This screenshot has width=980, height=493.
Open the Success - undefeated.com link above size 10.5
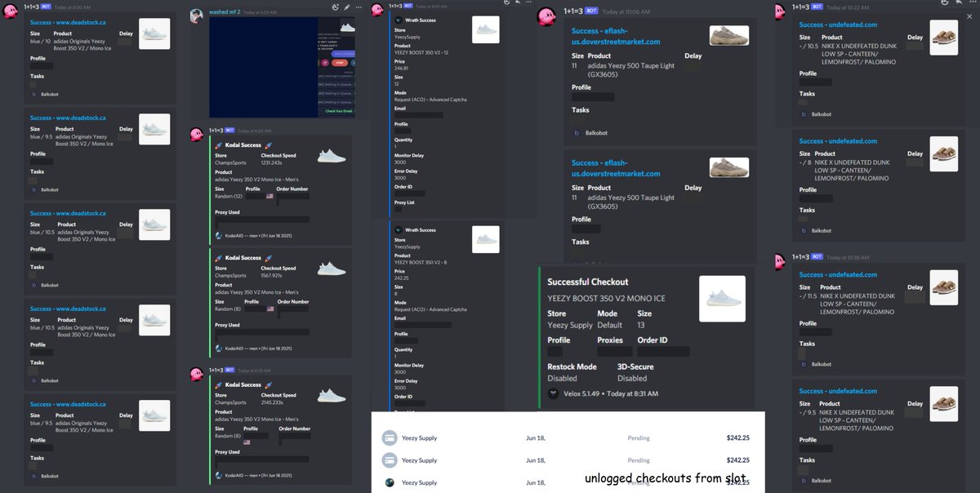point(838,24)
